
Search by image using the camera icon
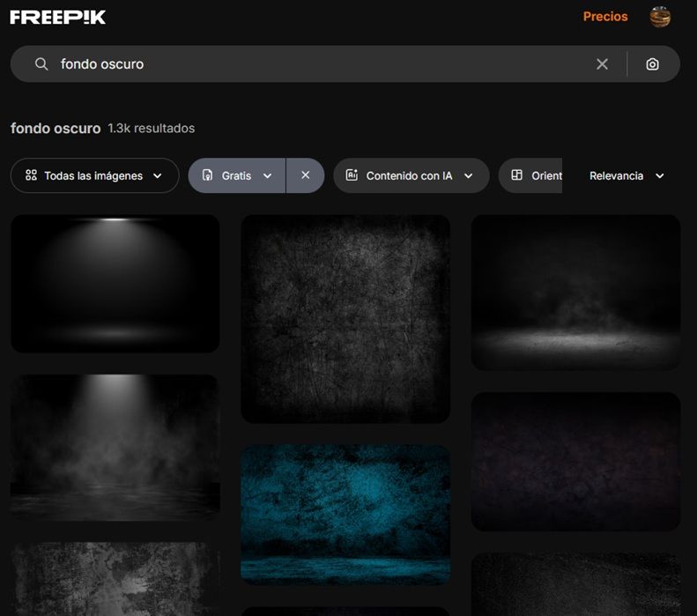pyautogui.click(x=652, y=64)
